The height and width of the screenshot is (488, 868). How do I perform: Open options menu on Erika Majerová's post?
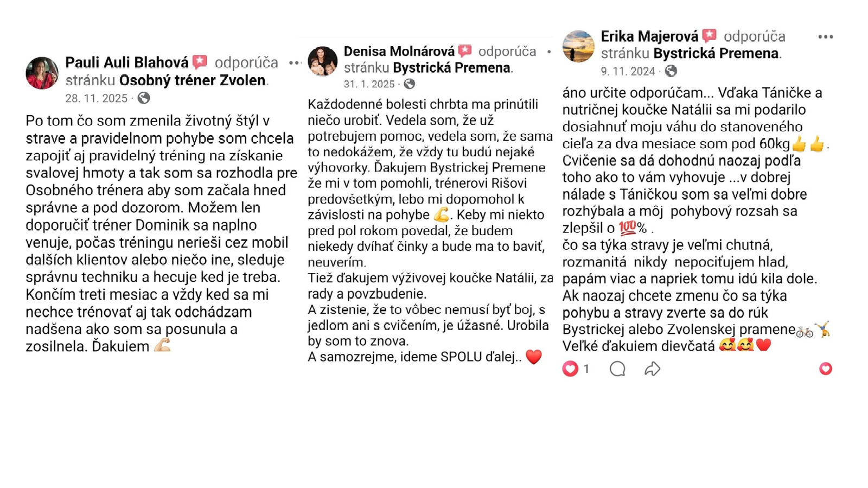coord(825,37)
